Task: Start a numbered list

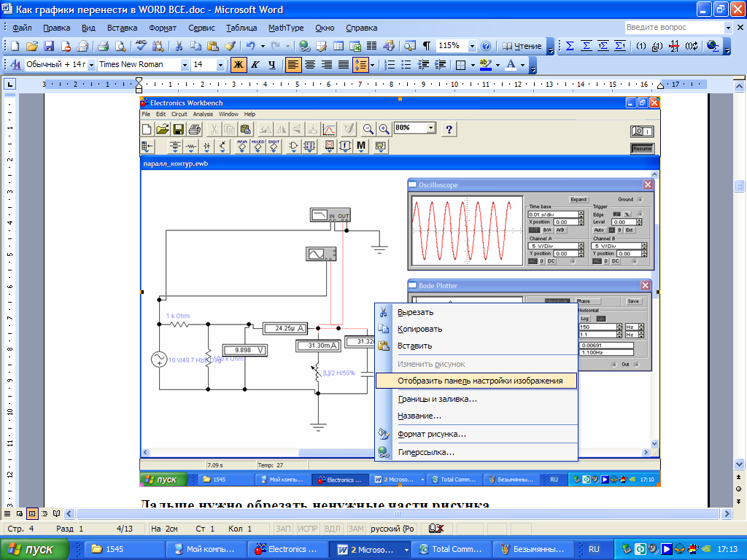Action: pos(390,64)
